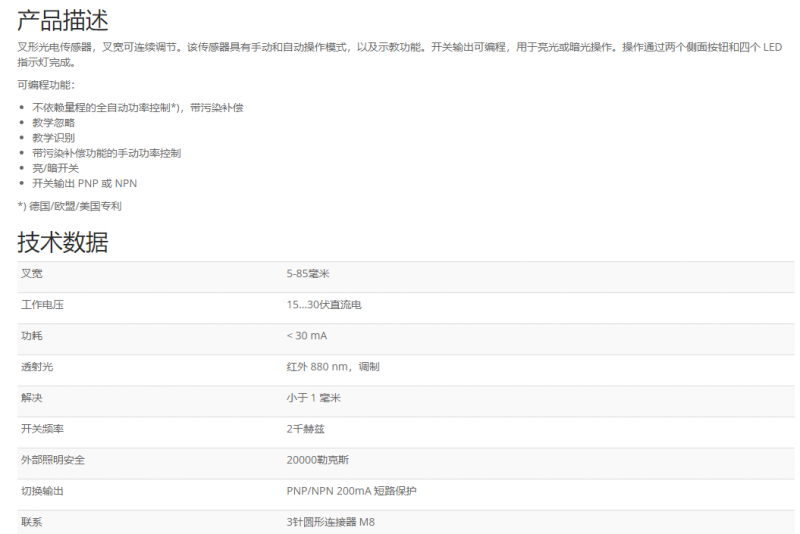
Task: Click the 2千赫兹 switching frequency value
Action: point(305,429)
